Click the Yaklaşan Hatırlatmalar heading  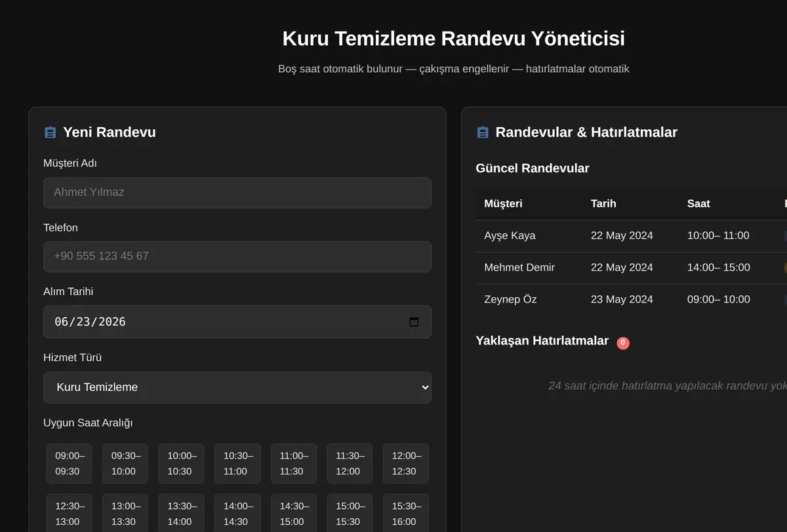(x=542, y=341)
